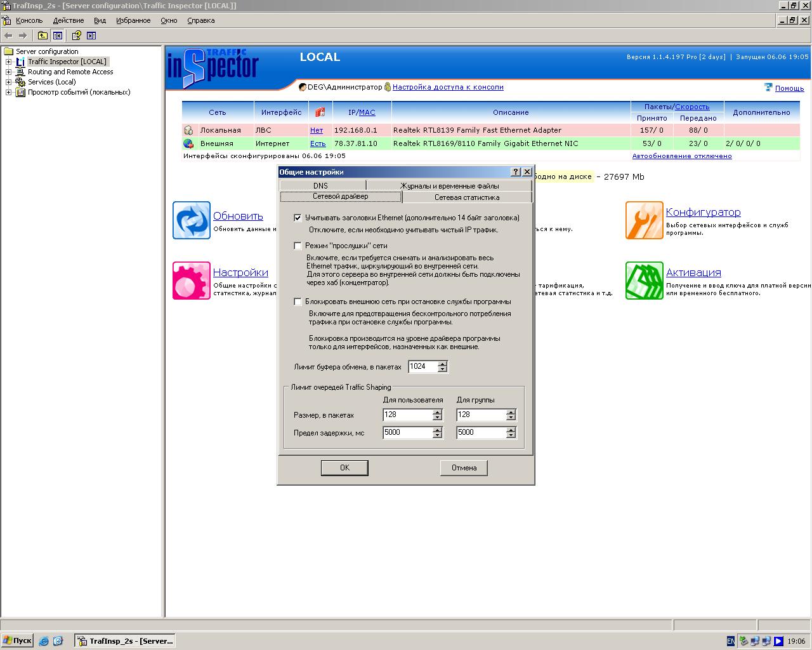Expand the Services (Local) tree node
This screenshot has height=650, width=812.
9,82
